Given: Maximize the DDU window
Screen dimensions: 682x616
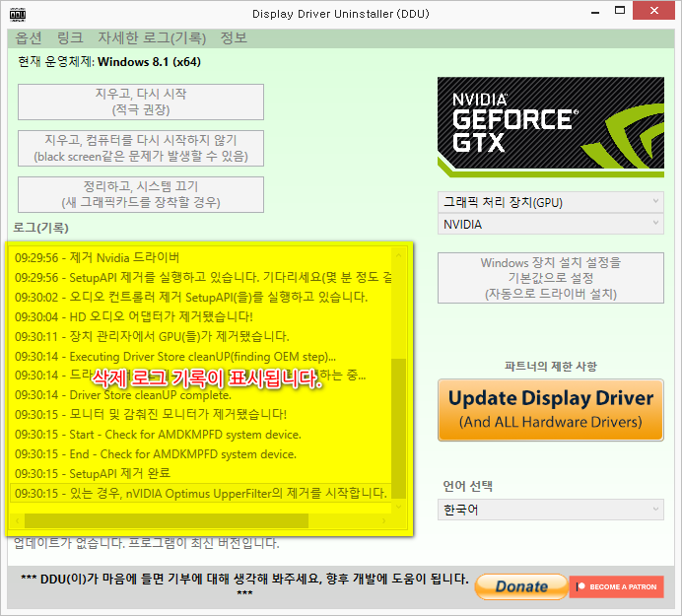Looking at the screenshot, I should tap(620, 11).
